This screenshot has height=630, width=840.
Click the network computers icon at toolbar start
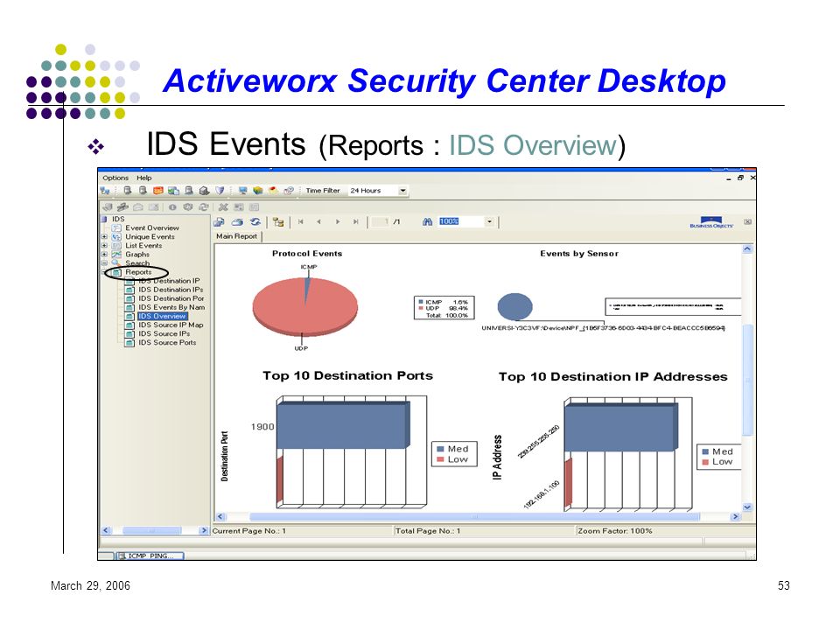(105, 191)
